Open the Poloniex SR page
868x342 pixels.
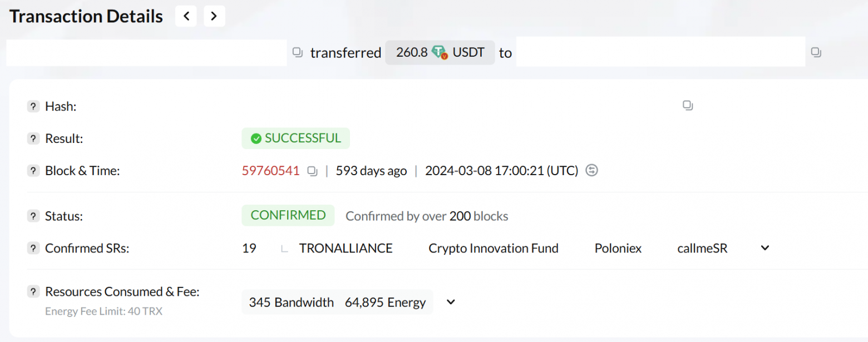click(x=618, y=248)
